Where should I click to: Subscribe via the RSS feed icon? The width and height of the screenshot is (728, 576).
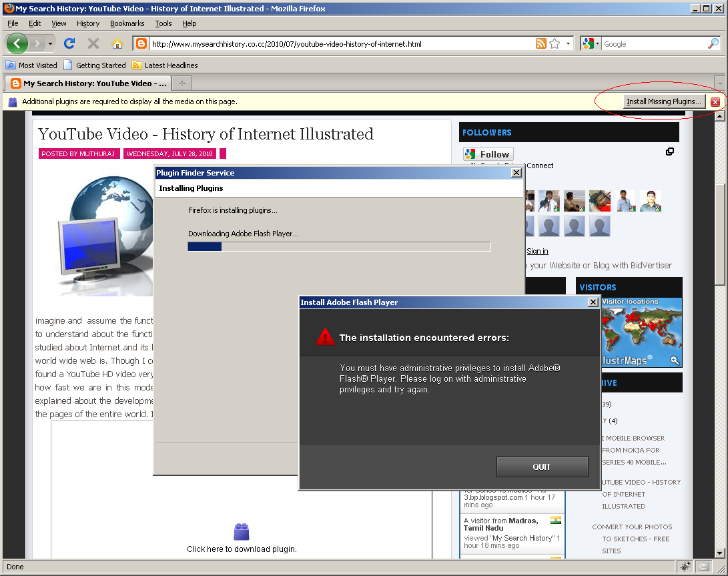(x=541, y=43)
